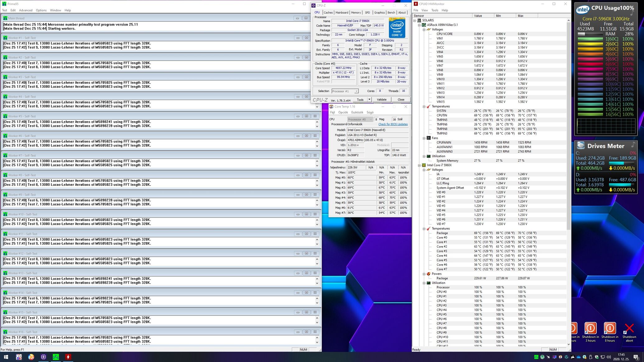Switch to the Caches tab in CPU-Z
This screenshot has height=362, width=644.
coord(328,13)
